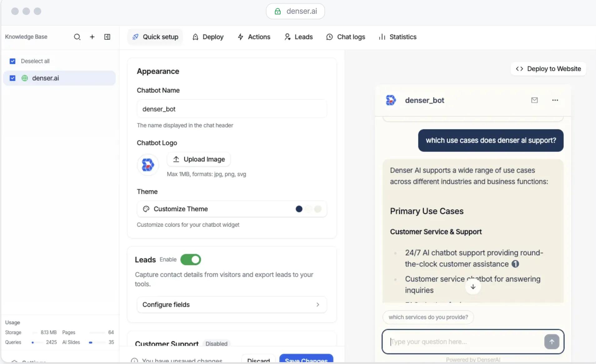Open Deploy to Website
Image resolution: width=596 pixels, height=364 pixels.
click(x=549, y=69)
